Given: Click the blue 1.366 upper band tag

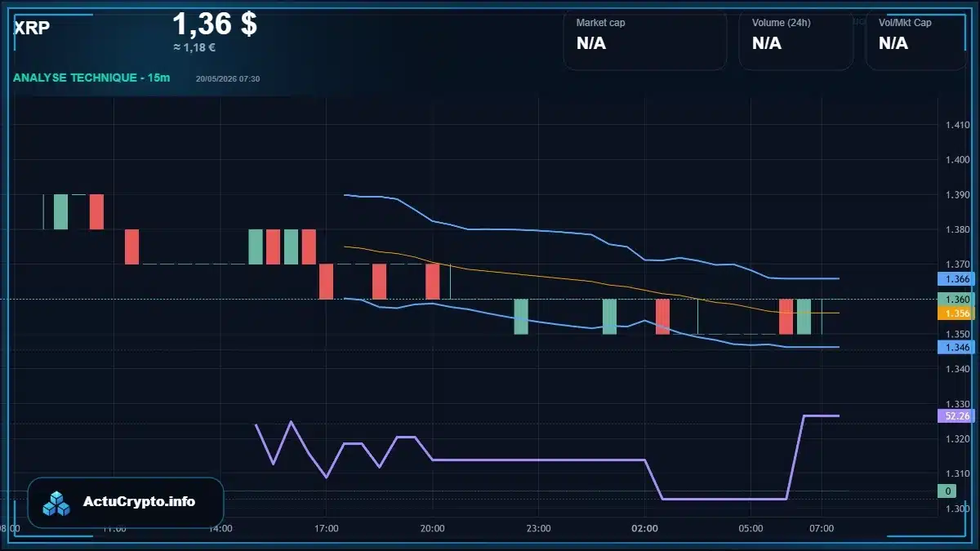Looking at the screenshot, I should [955, 278].
